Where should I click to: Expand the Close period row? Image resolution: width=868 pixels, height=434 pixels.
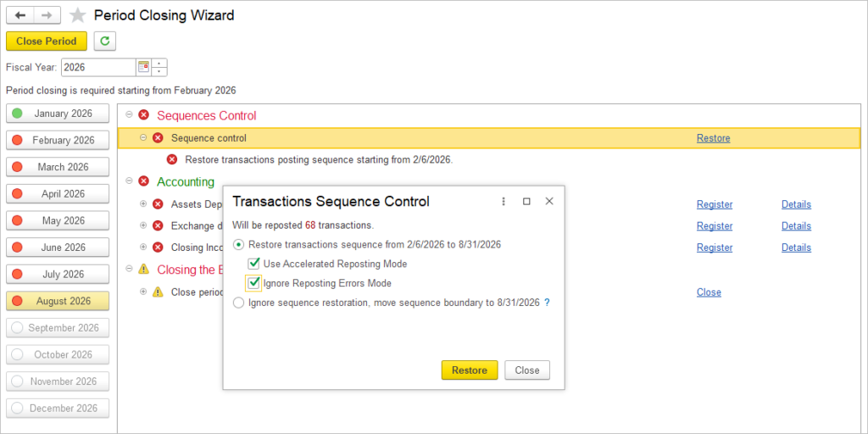click(143, 292)
